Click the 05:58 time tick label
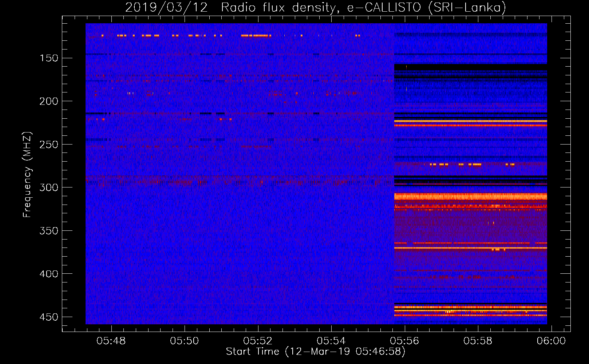This screenshot has width=589, height=364. point(478,341)
